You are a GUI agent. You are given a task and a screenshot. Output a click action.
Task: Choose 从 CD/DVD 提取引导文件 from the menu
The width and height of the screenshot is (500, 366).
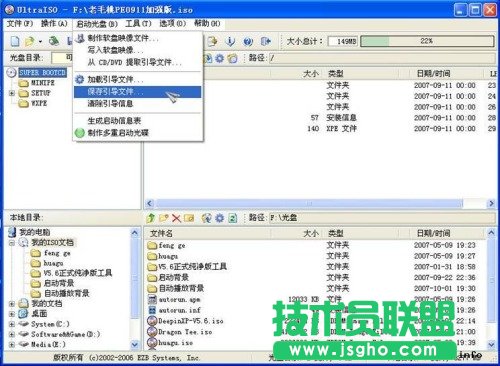[x=138, y=62]
